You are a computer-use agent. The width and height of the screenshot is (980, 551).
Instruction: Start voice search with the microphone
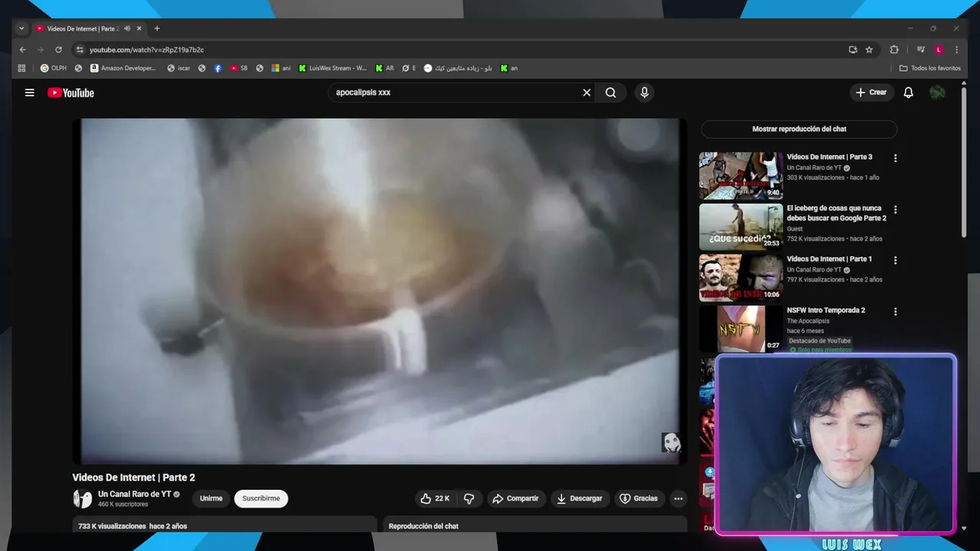[644, 93]
